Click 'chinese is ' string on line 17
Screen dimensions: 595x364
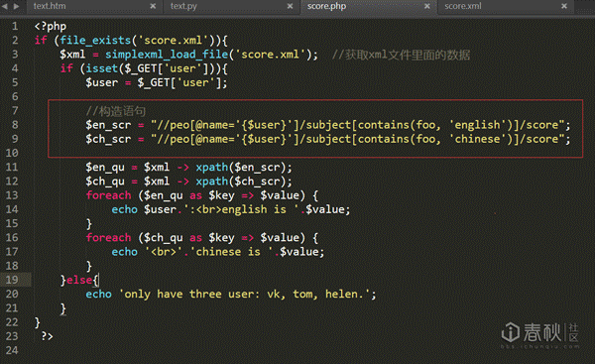tap(231, 252)
